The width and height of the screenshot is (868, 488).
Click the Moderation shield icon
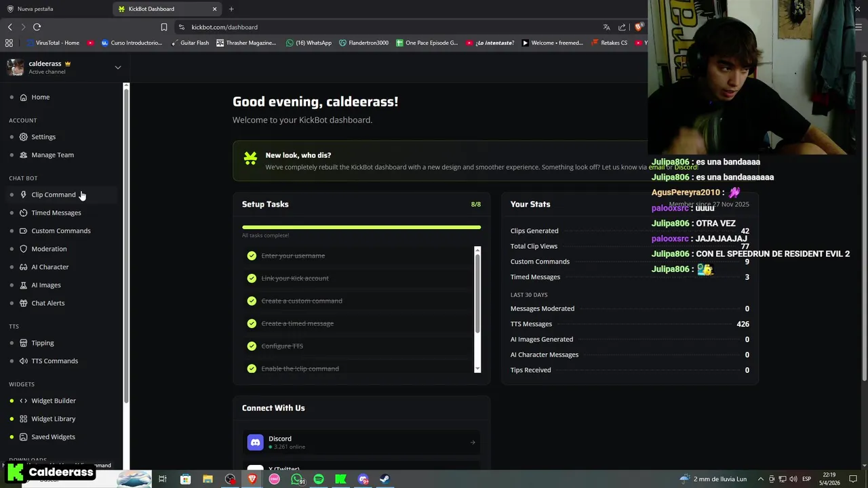23,249
